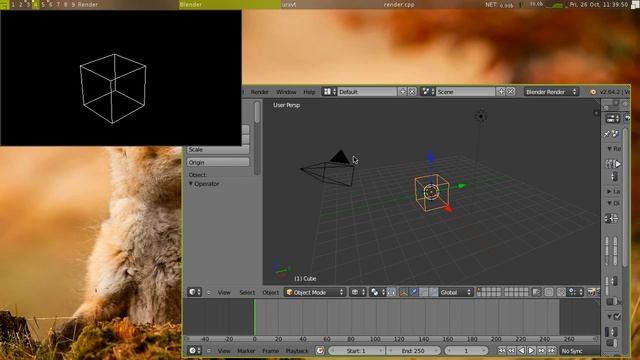Enable the scale manipulator icon

tap(433, 292)
